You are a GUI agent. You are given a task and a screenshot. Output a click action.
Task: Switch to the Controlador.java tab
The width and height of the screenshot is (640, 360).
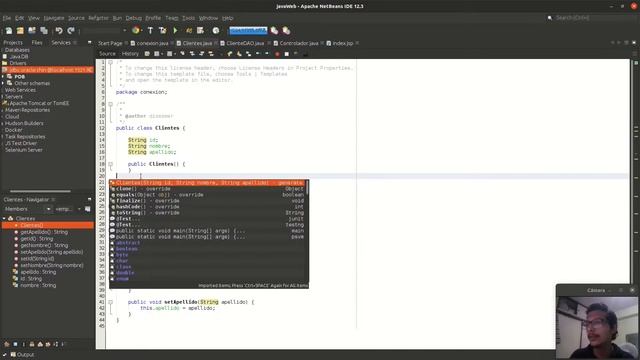click(298, 43)
